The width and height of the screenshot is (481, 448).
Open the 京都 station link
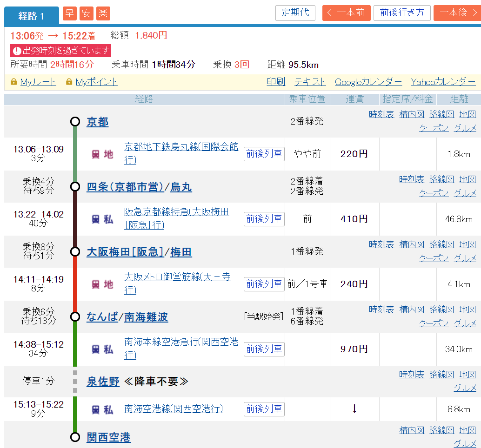tap(97, 122)
